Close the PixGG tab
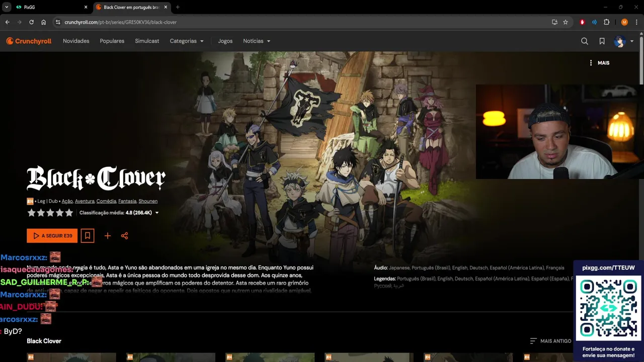The image size is (644, 362). pos(86,7)
